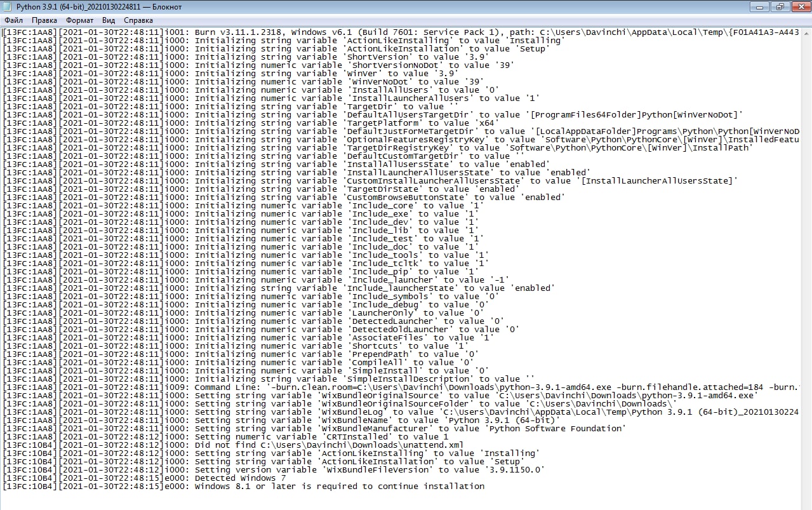Click the line with variable 'WixBundleLog'
Image resolution: width=812 pixels, height=510 pixels.
401,412
